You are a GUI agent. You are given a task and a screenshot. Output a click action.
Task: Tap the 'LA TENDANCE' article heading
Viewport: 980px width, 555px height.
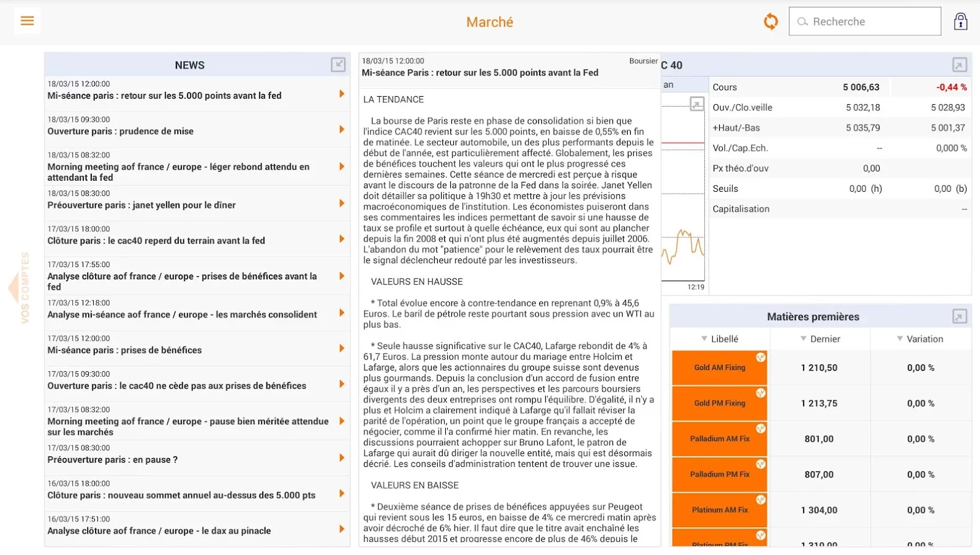click(x=393, y=99)
